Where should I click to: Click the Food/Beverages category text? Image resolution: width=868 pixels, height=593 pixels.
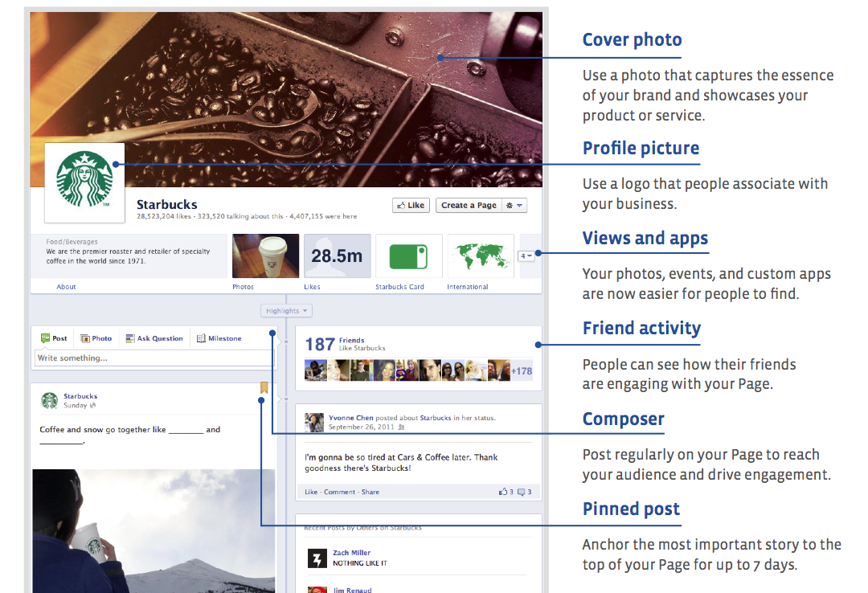(72, 242)
